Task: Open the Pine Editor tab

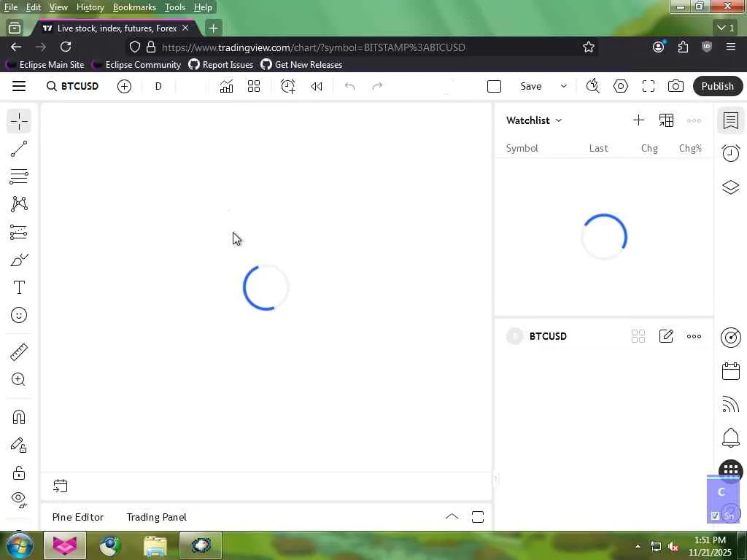Action: [x=77, y=517]
